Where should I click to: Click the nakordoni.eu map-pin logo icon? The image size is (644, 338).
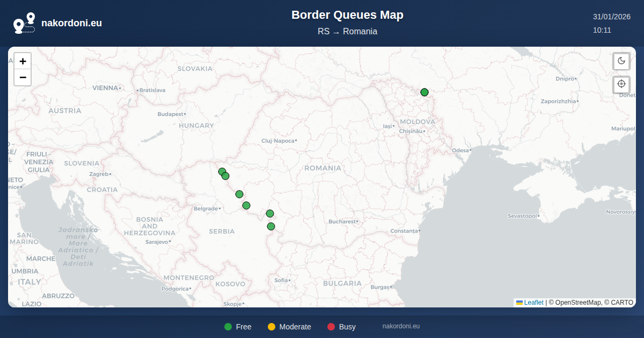(x=24, y=23)
